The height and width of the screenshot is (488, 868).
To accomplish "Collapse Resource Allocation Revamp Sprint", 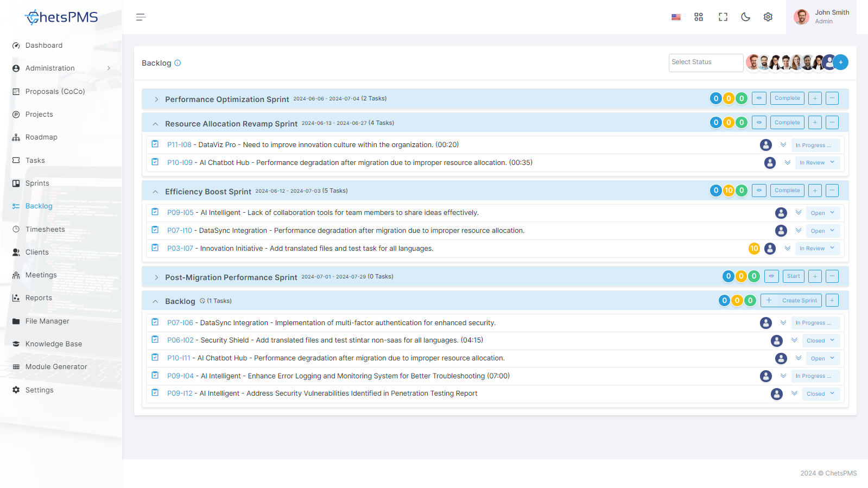I will pos(155,124).
